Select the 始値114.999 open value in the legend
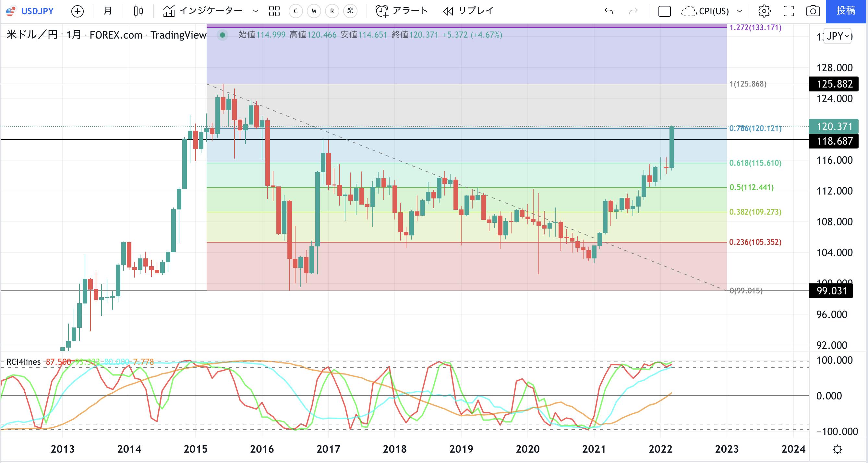This screenshot has height=463, width=868. [262, 35]
